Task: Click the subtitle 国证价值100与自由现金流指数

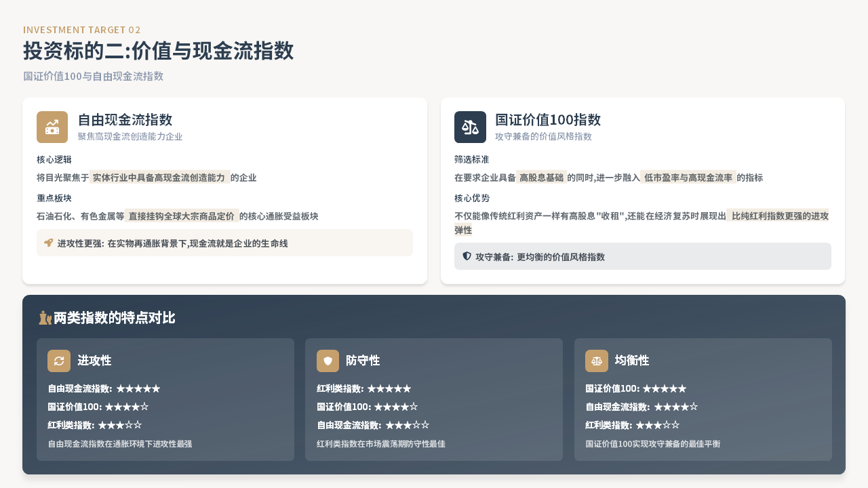Action: (94, 76)
